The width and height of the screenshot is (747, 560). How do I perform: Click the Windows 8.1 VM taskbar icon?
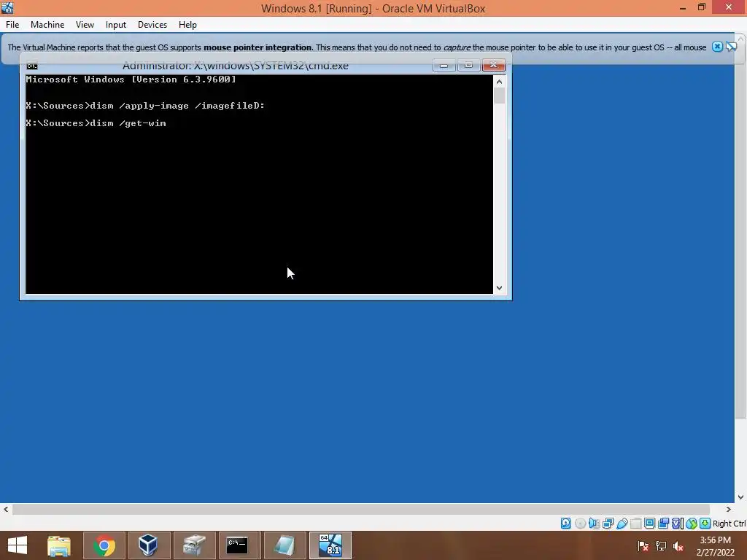pyautogui.click(x=330, y=545)
